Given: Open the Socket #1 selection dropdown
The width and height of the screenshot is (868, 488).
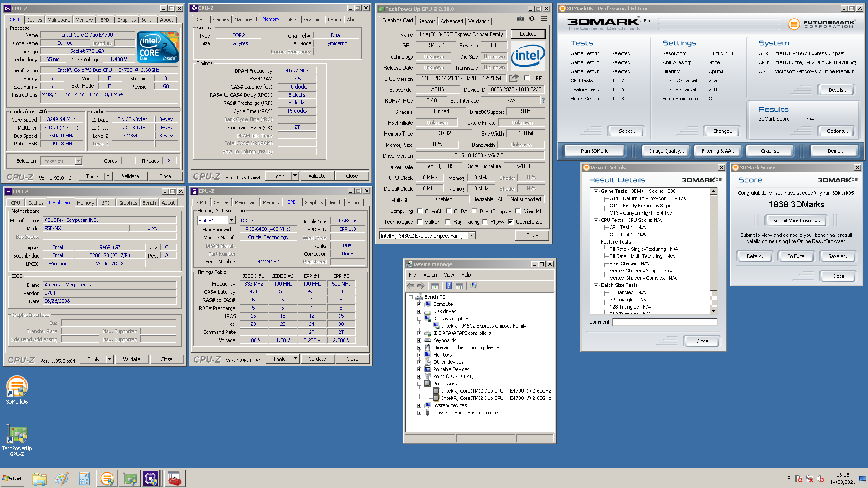Looking at the screenshot, I should tap(78, 161).
